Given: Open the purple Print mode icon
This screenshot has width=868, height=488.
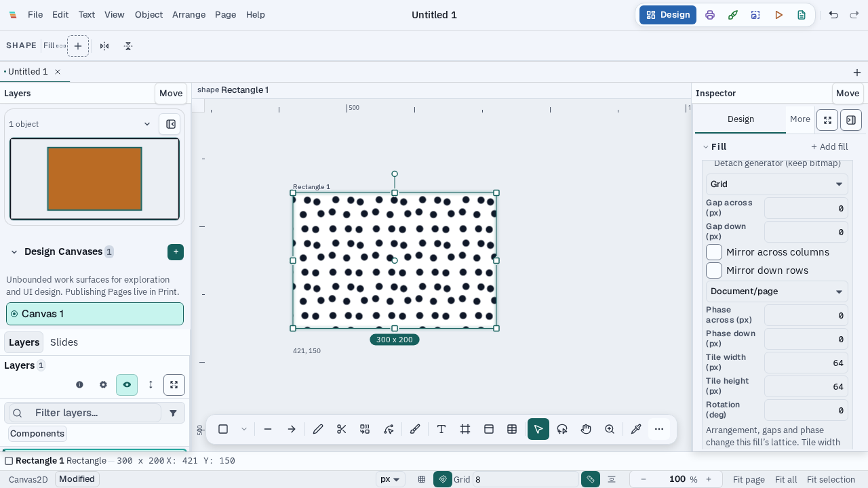Looking at the screenshot, I should 710,15.
